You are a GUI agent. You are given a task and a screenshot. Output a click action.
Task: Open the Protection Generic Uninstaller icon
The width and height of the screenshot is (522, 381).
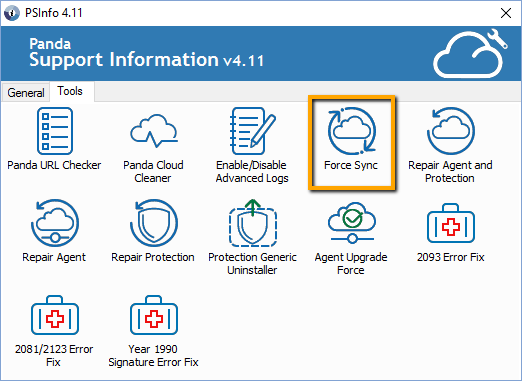253,223
